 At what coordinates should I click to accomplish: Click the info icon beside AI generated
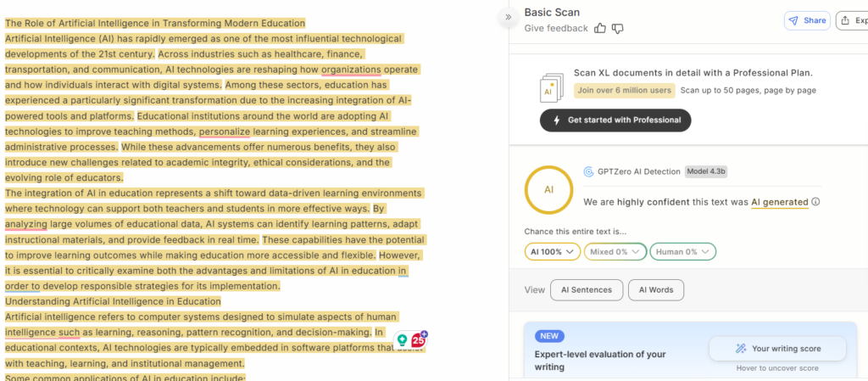[816, 202]
